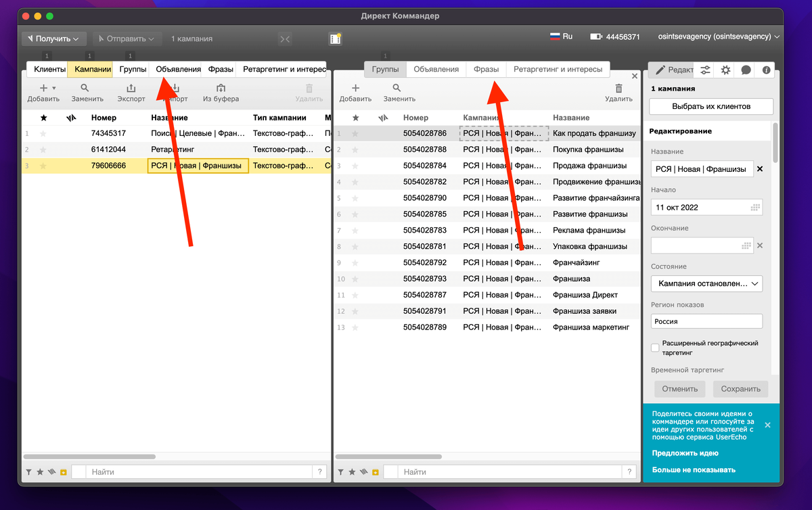Click filter funnel in campaigns panel footer
The image size is (812, 510).
[x=28, y=472]
